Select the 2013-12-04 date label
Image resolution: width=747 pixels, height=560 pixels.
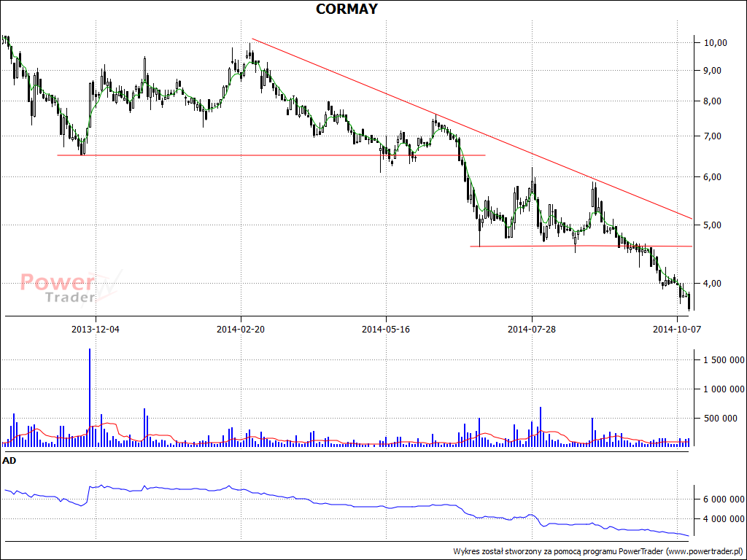[96, 329]
